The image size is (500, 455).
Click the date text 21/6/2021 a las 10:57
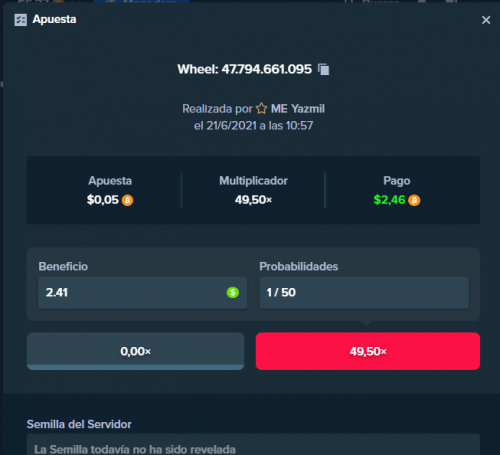[260, 126]
